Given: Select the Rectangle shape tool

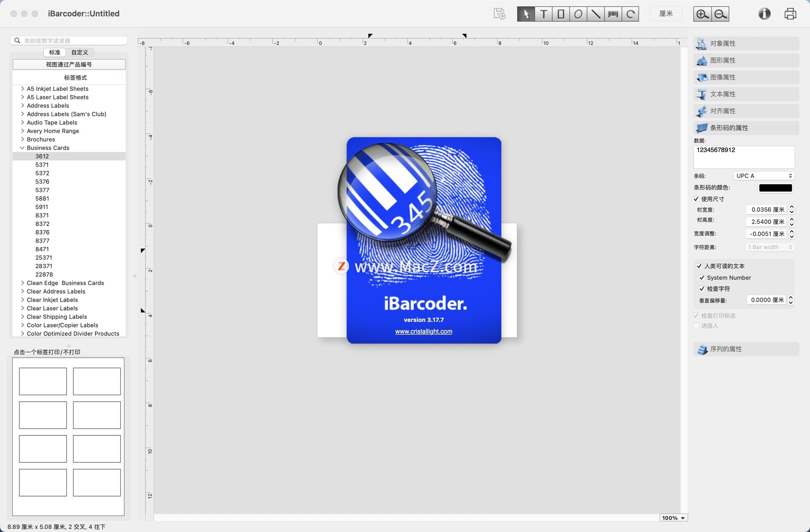Looking at the screenshot, I should click(561, 14).
